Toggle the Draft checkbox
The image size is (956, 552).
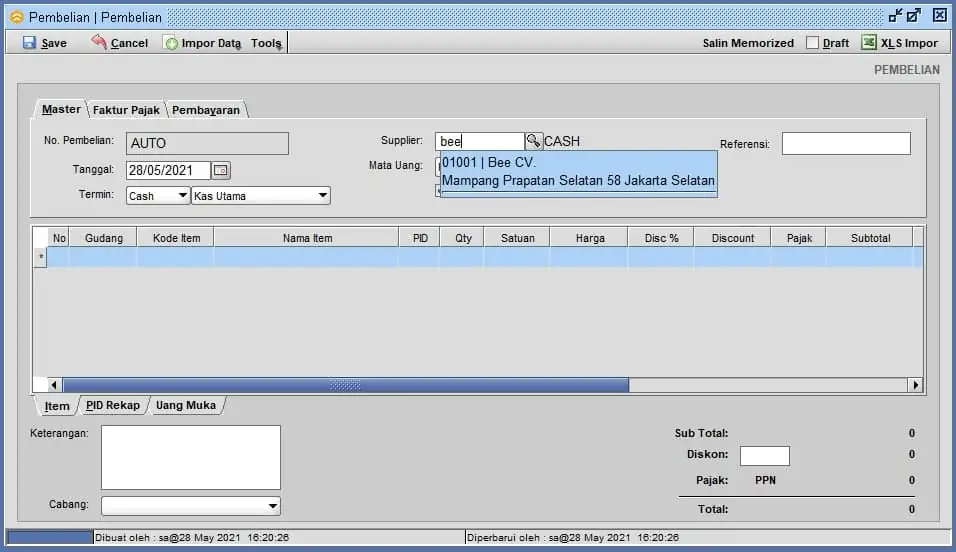coord(813,43)
